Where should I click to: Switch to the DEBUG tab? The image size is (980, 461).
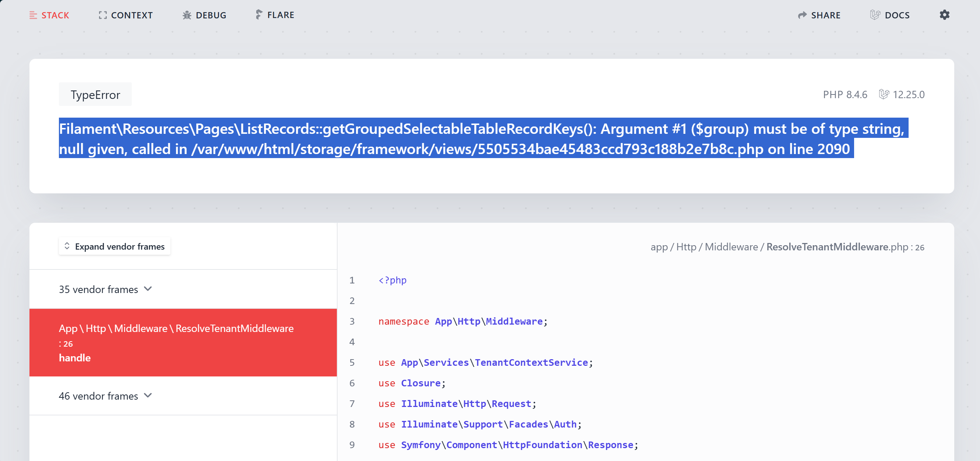(211, 15)
